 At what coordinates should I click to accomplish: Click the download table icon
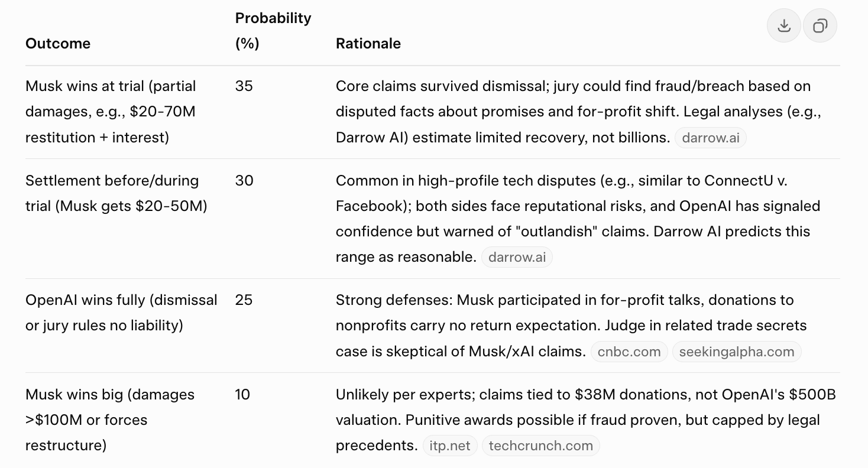784,26
